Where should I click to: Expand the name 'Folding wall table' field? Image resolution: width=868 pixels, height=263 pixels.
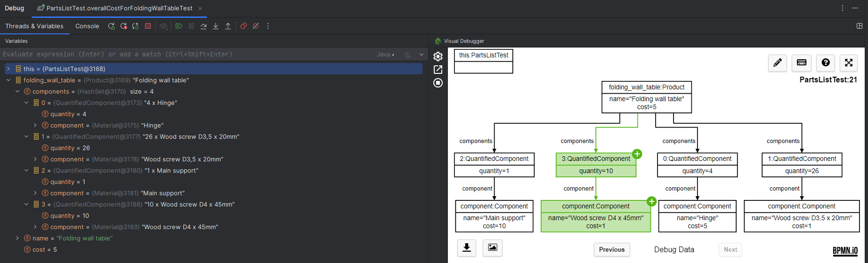pyautogui.click(x=17, y=238)
